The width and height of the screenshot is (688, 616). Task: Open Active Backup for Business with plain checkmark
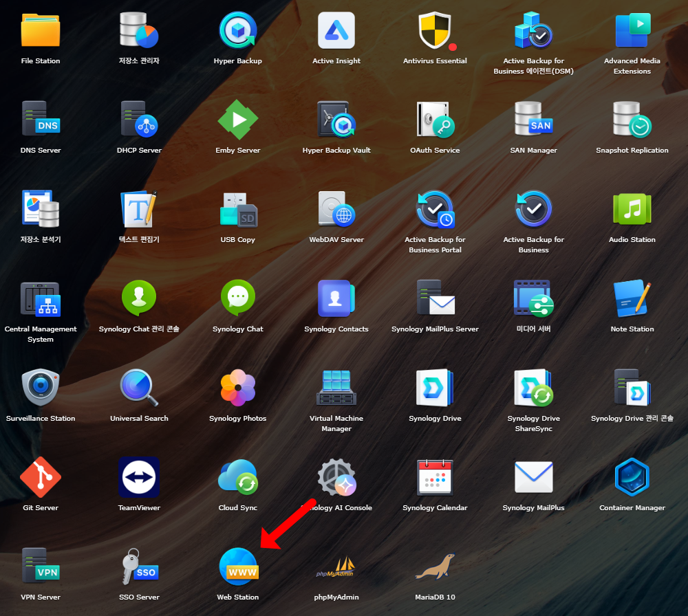534,209
